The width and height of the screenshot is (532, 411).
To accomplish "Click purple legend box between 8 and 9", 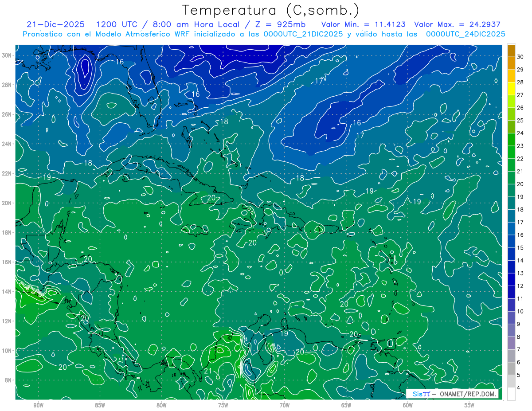I will coord(511,331).
